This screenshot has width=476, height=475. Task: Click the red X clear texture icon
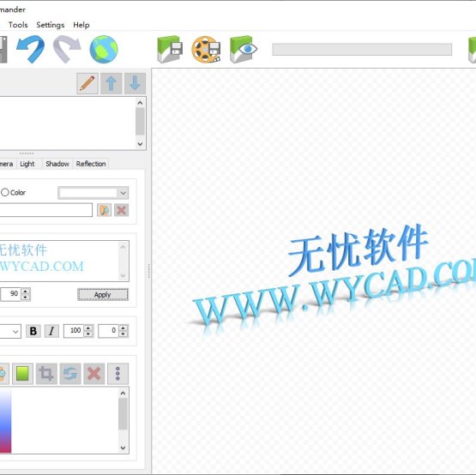122,210
